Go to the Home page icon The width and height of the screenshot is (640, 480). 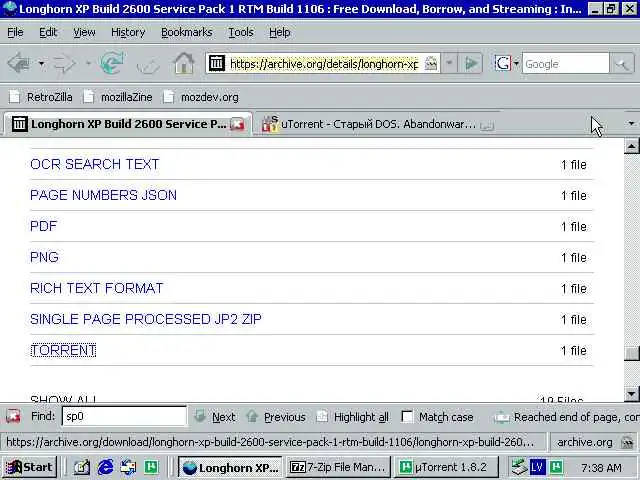click(184, 63)
